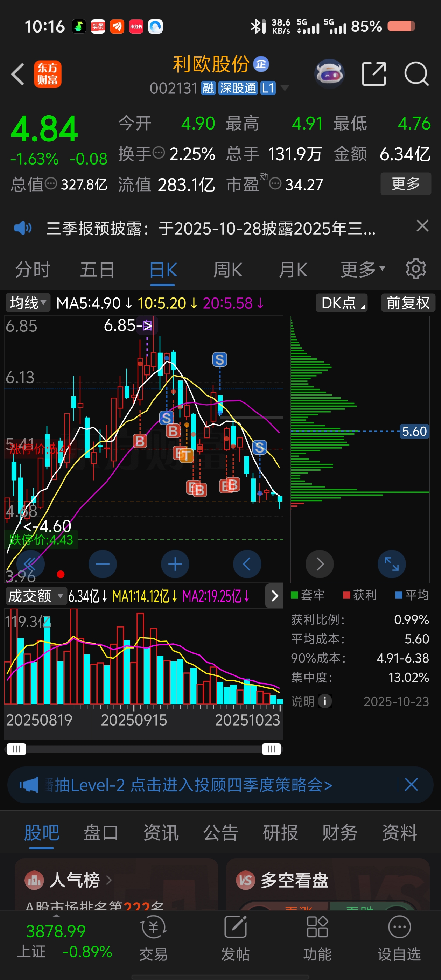The image size is (441, 980).
Task: Tap the 市盈 34.27 value
Action: pos(304,184)
